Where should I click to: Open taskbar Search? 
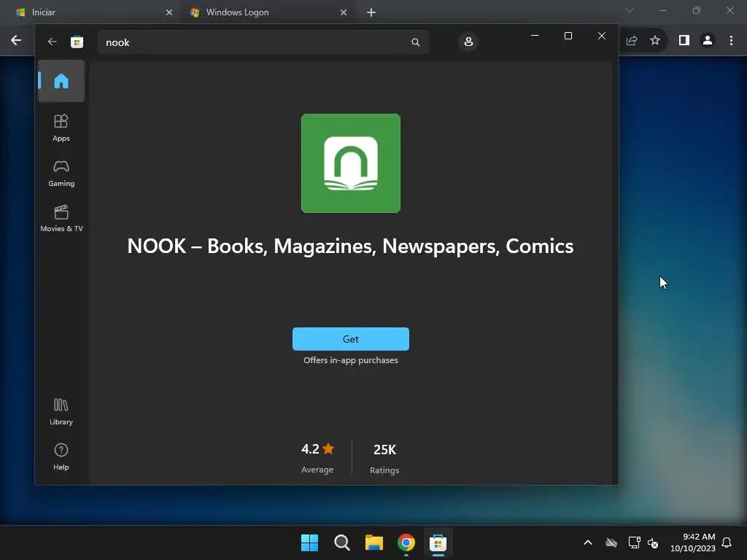[341, 542]
